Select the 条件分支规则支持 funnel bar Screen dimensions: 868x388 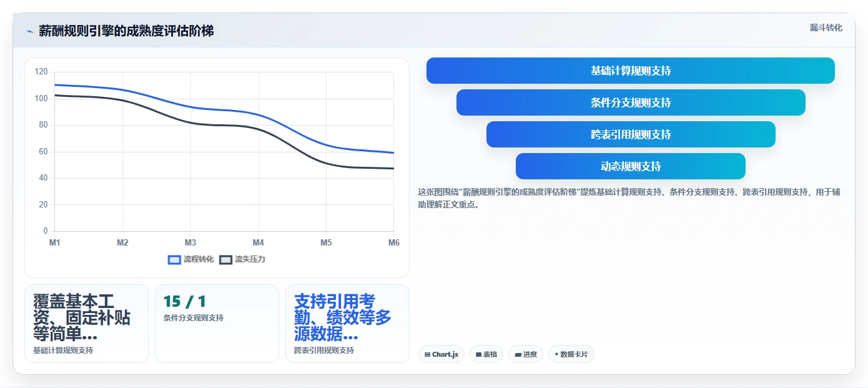[631, 102]
